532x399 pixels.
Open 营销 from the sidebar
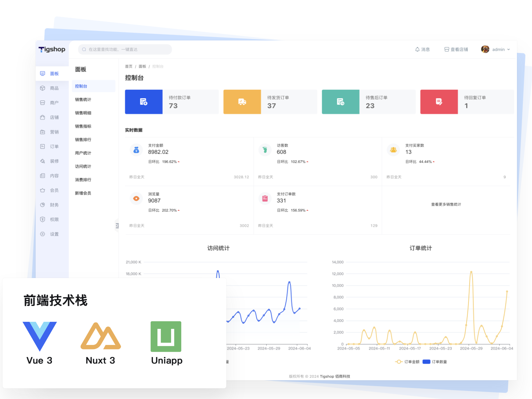point(52,132)
